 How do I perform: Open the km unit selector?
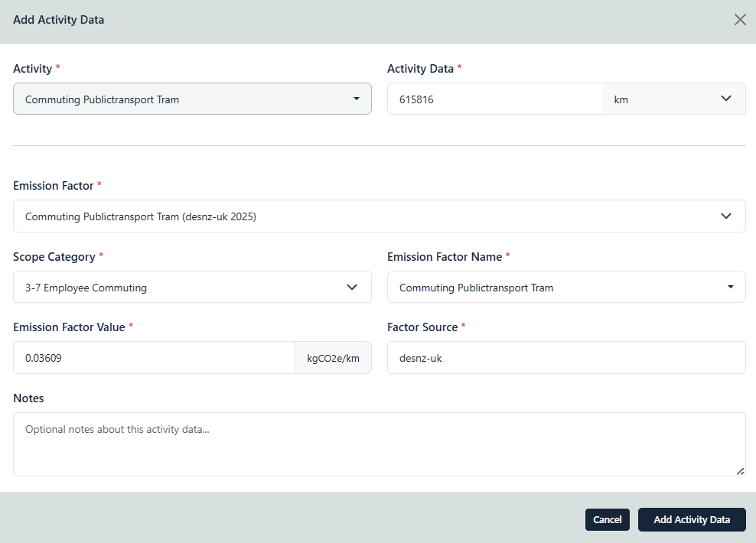tap(673, 99)
